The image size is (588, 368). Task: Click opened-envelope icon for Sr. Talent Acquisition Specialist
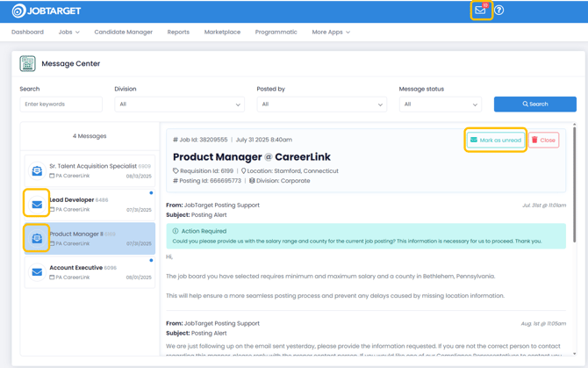[x=37, y=170]
